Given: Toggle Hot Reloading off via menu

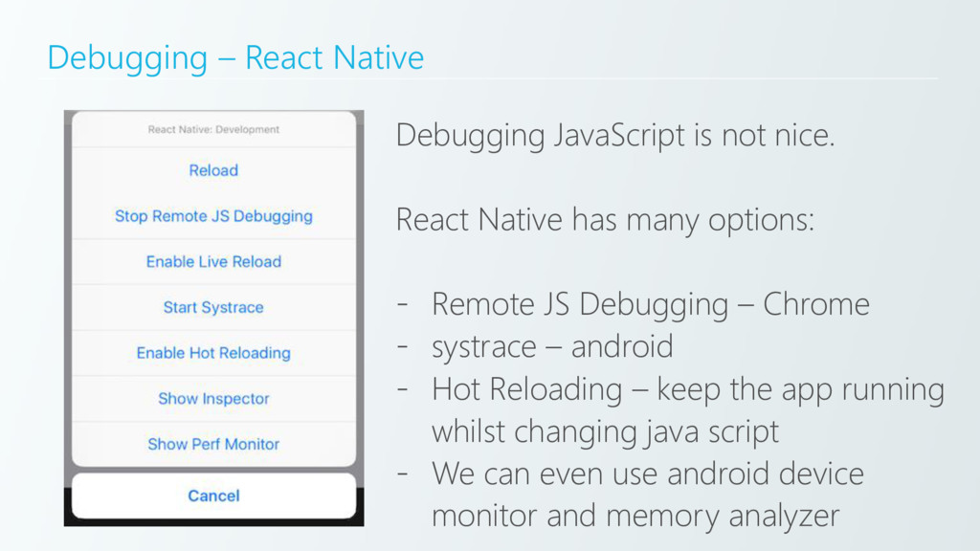Looking at the screenshot, I should (213, 353).
